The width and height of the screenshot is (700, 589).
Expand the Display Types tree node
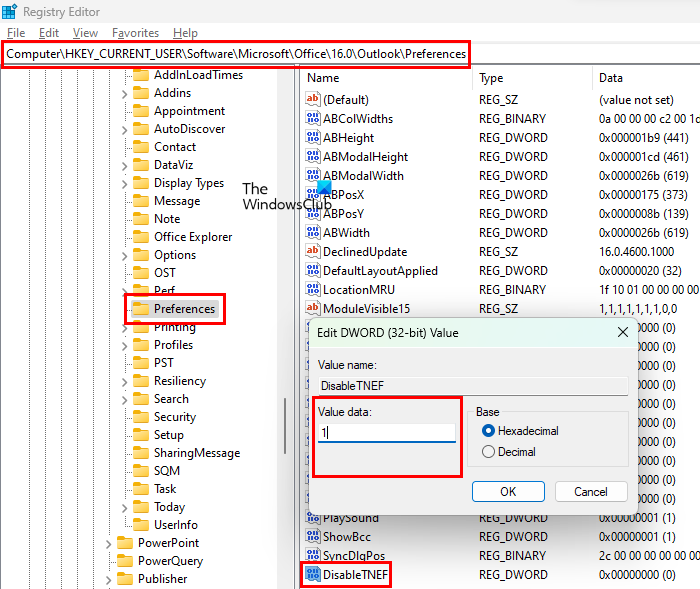[x=125, y=184]
